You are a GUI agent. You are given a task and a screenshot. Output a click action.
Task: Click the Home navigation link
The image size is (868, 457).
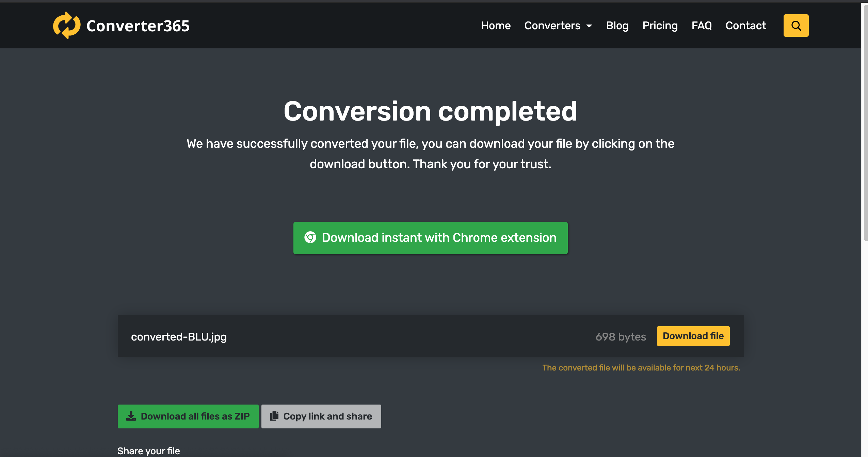pyautogui.click(x=496, y=25)
